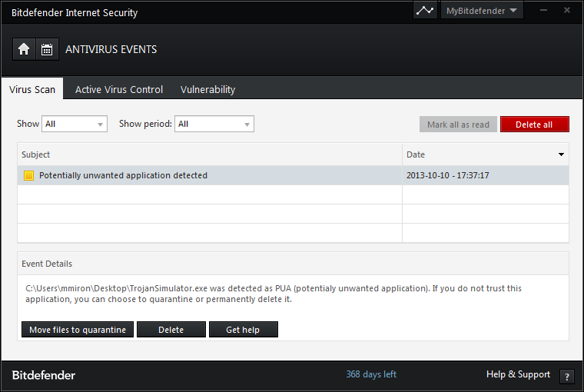Click the Date column header
Screen dimensions: 584x392
point(486,154)
